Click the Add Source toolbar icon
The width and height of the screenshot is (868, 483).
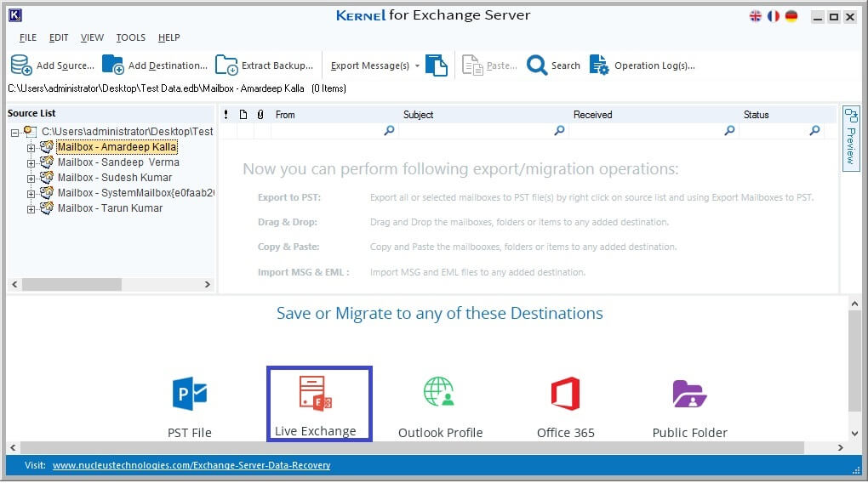tap(21, 65)
